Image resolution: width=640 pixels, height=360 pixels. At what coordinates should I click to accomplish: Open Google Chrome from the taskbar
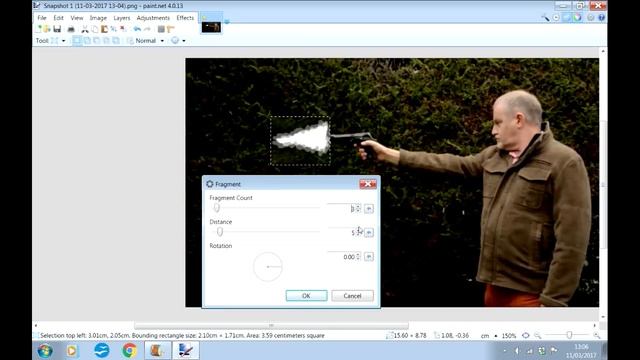129,351
